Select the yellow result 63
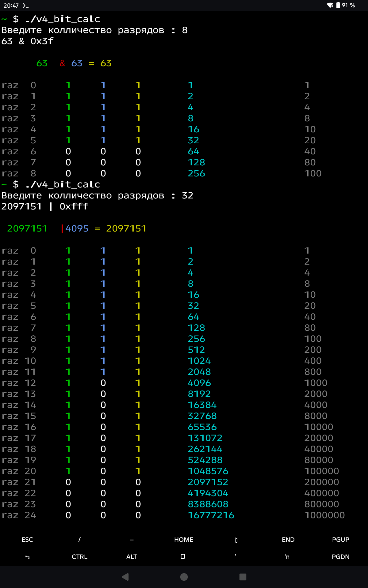Screen dimensions: 368x588 click(x=106, y=63)
